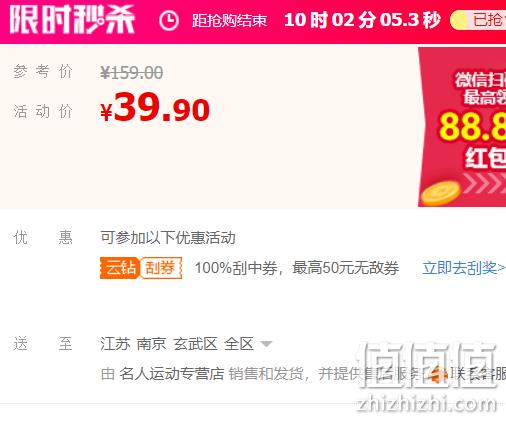
Task: Expand delivery region dropdown arrow
Action: coord(266,344)
